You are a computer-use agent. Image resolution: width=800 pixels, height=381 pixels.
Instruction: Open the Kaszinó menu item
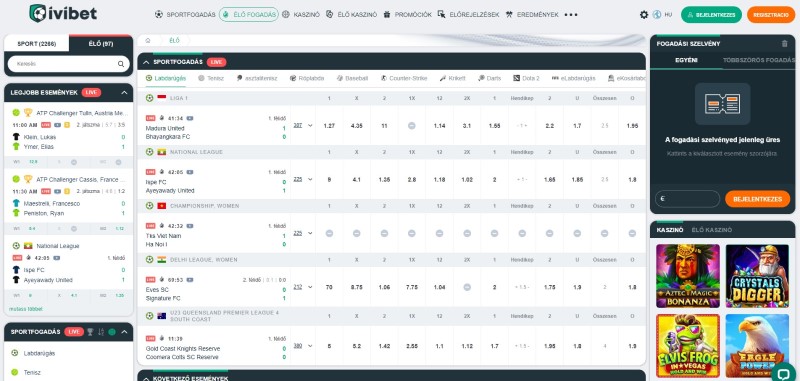click(301, 15)
